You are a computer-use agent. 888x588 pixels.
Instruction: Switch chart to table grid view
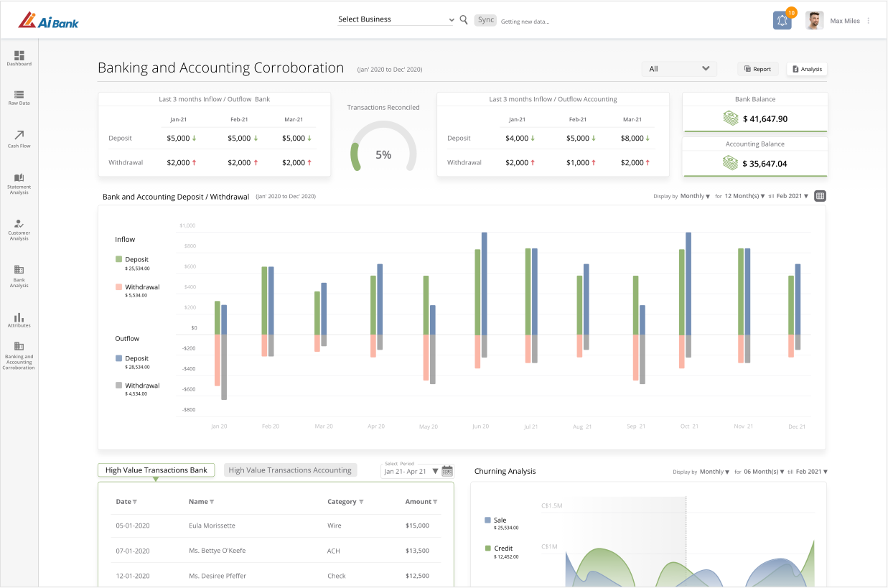820,196
